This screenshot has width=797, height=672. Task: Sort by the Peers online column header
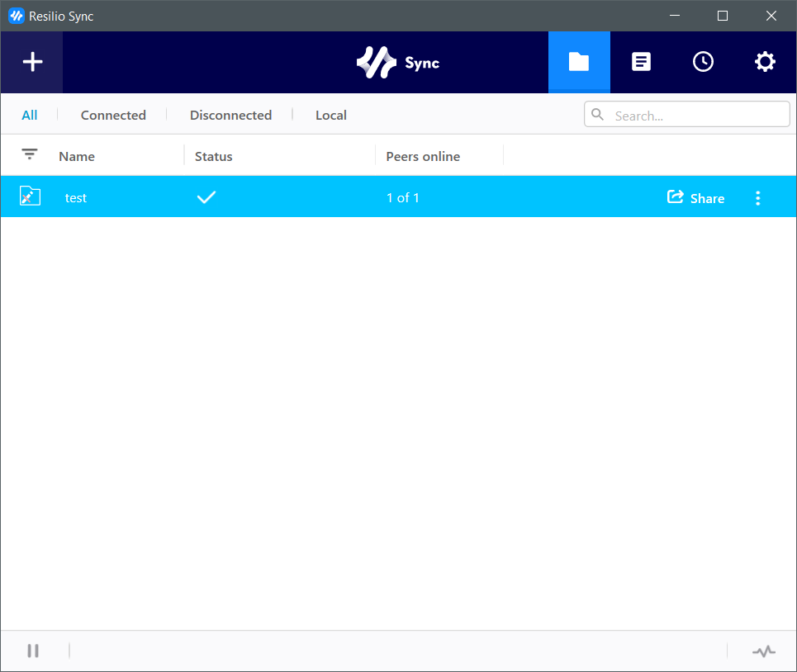pos(423,157)
